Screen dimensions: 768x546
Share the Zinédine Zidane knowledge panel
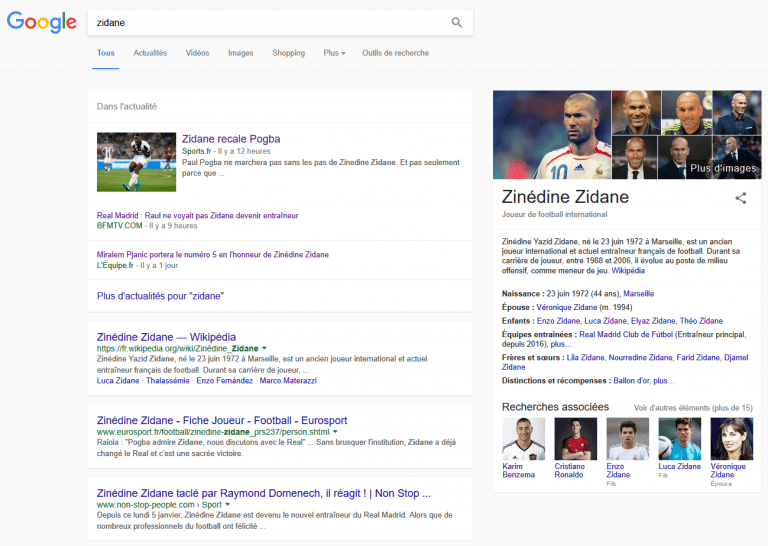(x=741, y=198)
